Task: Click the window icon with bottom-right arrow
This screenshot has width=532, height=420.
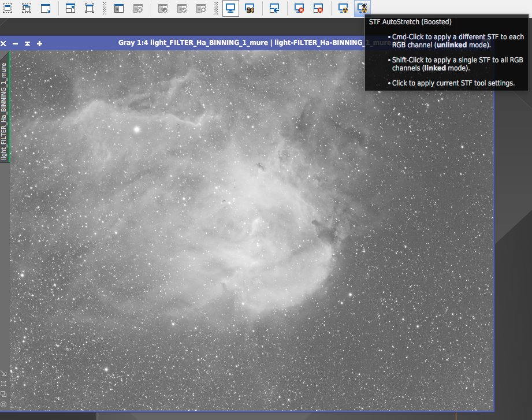Action: [x=46, y=8]
